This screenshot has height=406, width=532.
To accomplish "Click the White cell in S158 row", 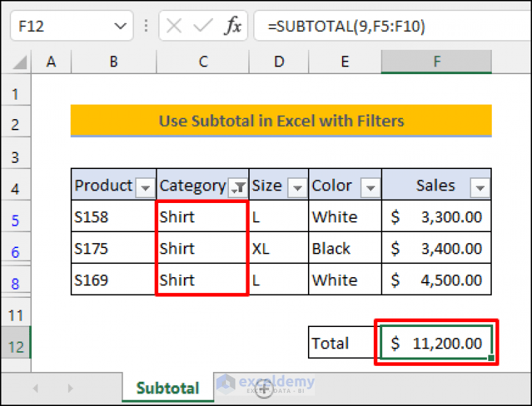I will point(345,217).
